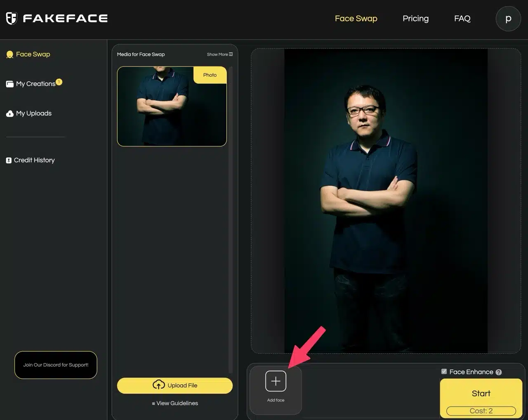Click the Face Enhance help question mark
528x420 pixels.
[499, 372]
